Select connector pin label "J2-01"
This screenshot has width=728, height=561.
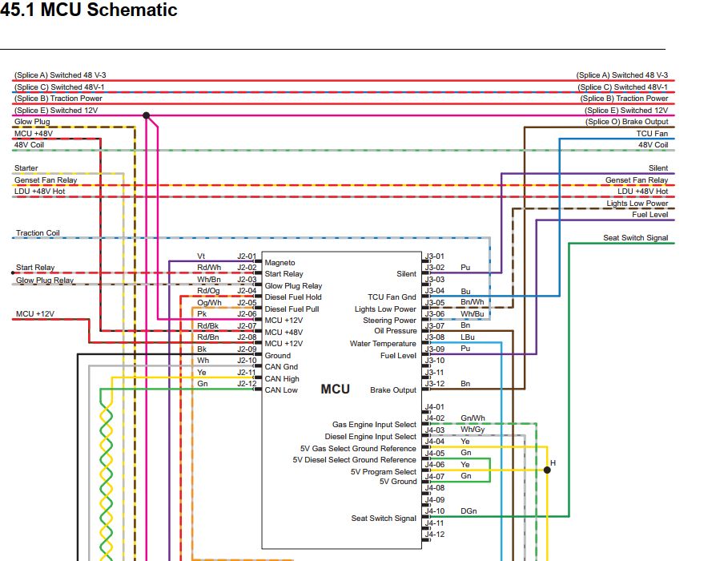(247, 256)
